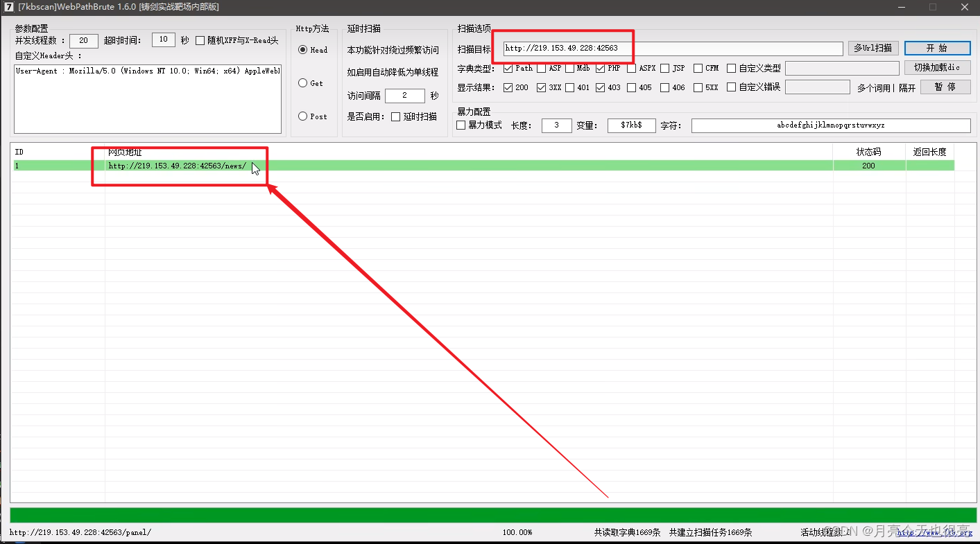
Task: Enable the ASP dictionary type checkbox
Action: pyautogui.click(x=541, y=69)
